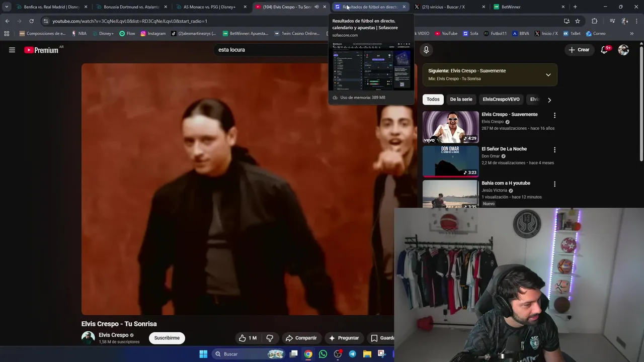
Task: Open 1xBet bookmark
Action: [x=572, y=34]
